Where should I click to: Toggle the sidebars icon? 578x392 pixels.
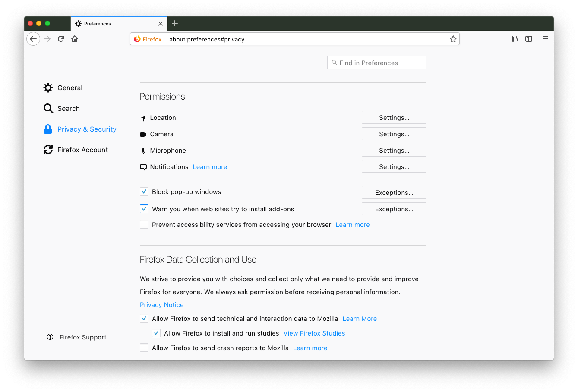pos(529,39)
